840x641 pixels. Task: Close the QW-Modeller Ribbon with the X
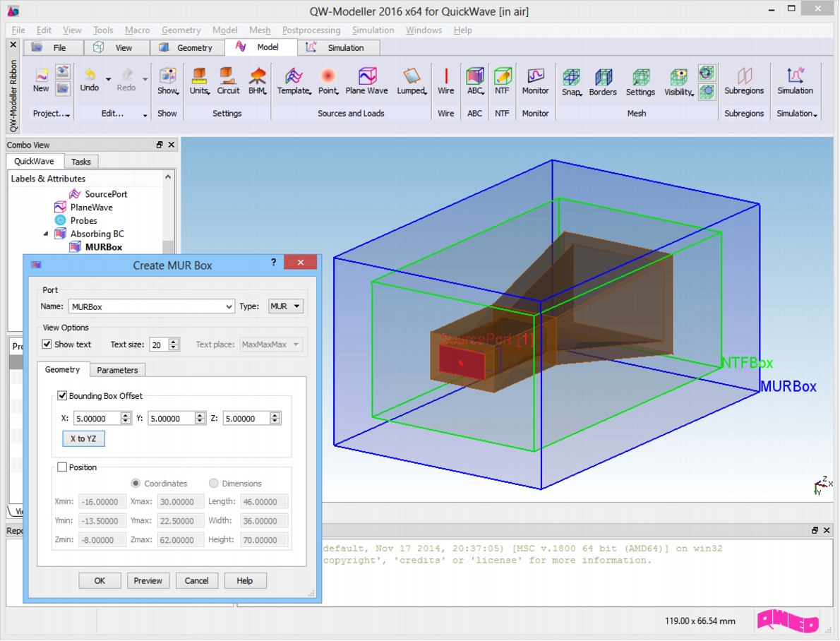coord(13,44)
